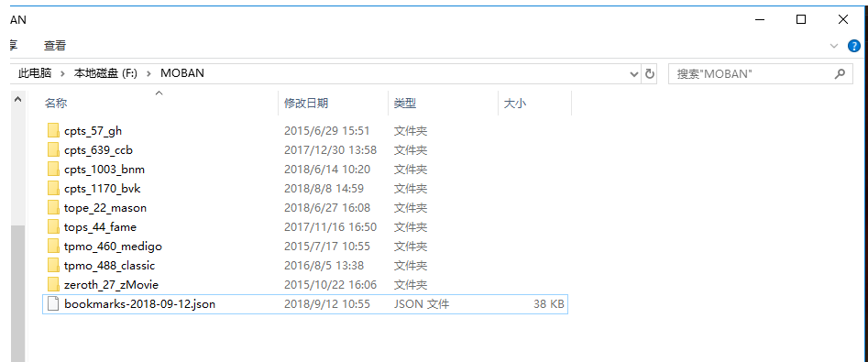Click the date 2015/6/29 15:51
The image size is (868, 362).
(x=326, y=131)
